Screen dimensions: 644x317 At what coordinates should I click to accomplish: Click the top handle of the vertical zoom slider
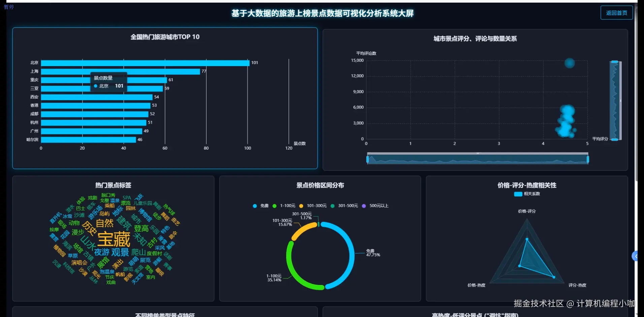tap(615, 62)
